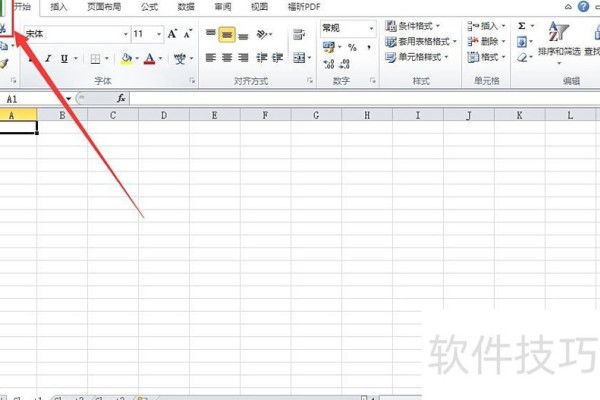This screenshot has height=400, width=600.
Task: Align text left
Action: pos(210,58)
